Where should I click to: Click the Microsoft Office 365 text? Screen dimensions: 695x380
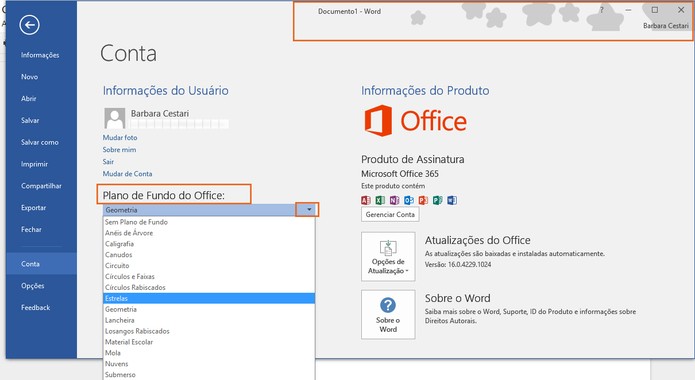click(x=399, y=173)
